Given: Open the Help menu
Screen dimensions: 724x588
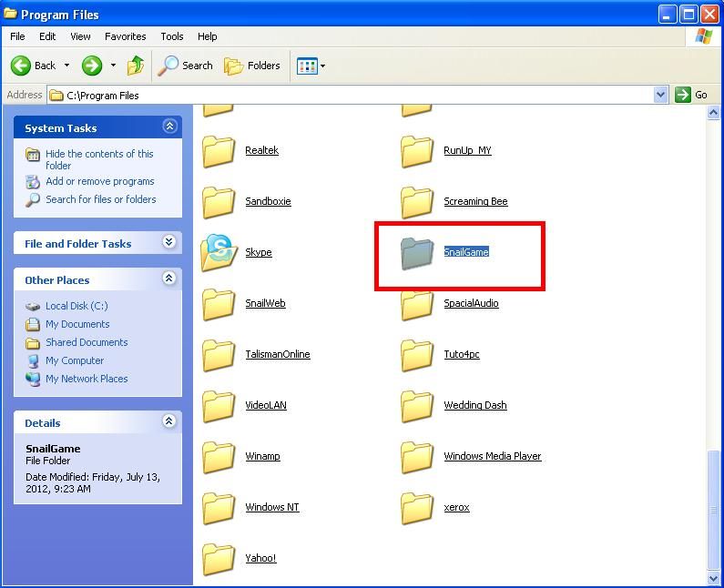Looking at the screenshot, I should 208,36.
